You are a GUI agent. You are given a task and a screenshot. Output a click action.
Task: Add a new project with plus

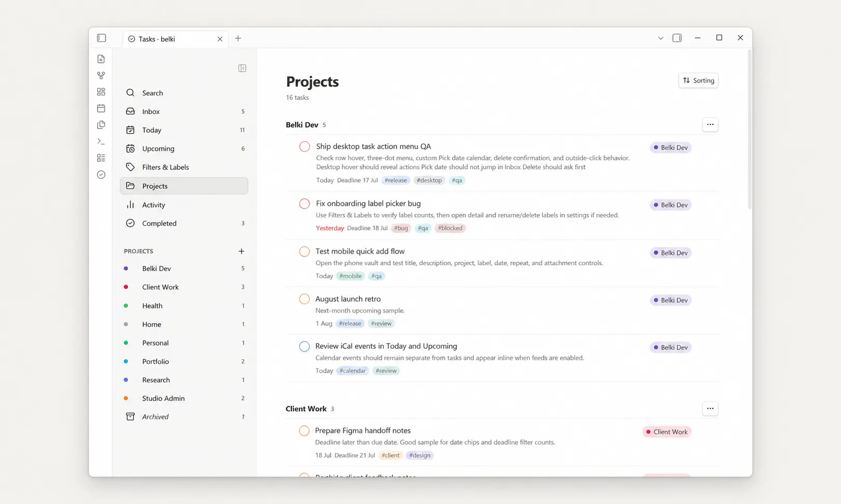tap(241, 251)
